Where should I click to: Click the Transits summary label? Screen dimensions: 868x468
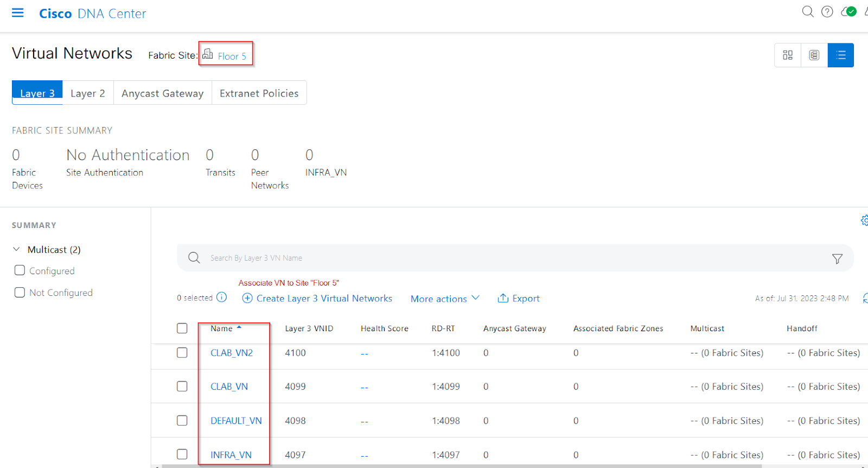[220, 172]
